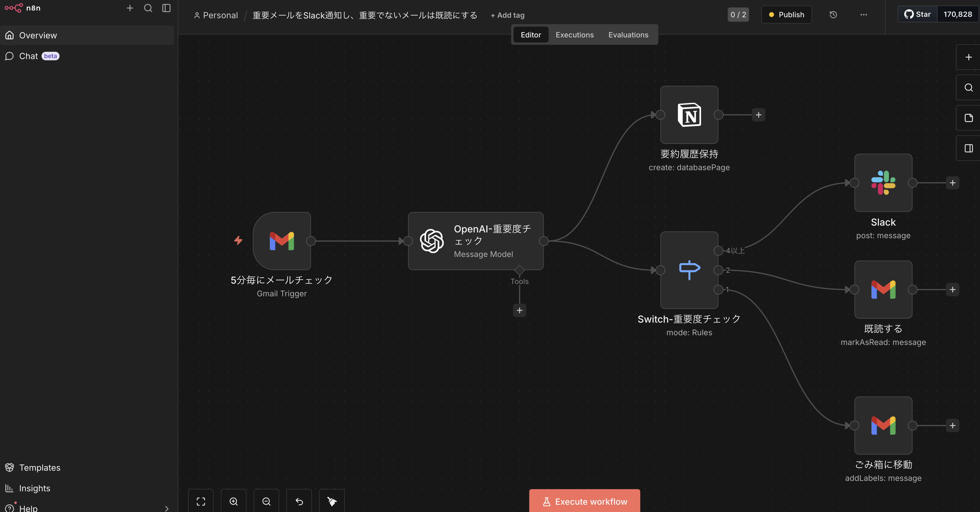The width and height of the screenshot is (980, 512).
Task: Click the Publish button
Action: tap(786, 15)
